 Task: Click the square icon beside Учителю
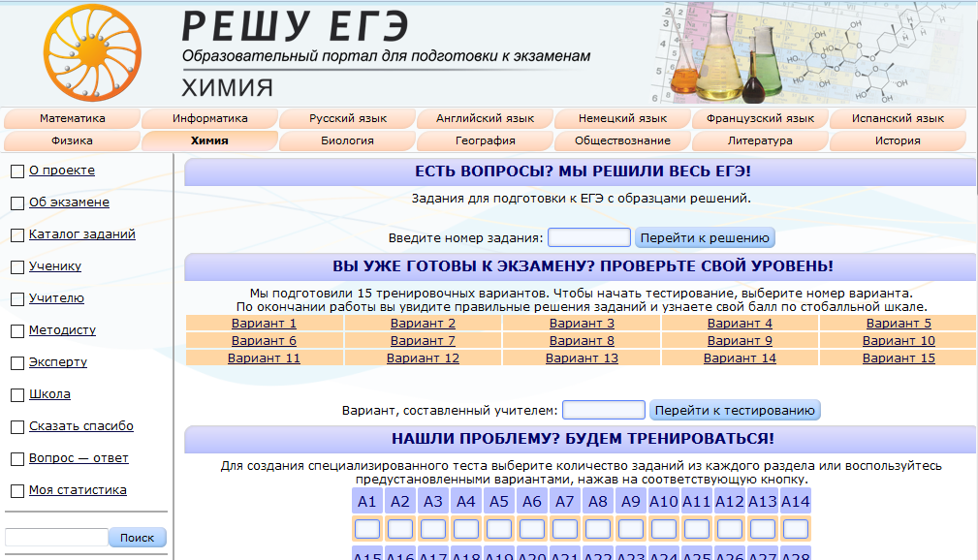click(x=16, y=299)
